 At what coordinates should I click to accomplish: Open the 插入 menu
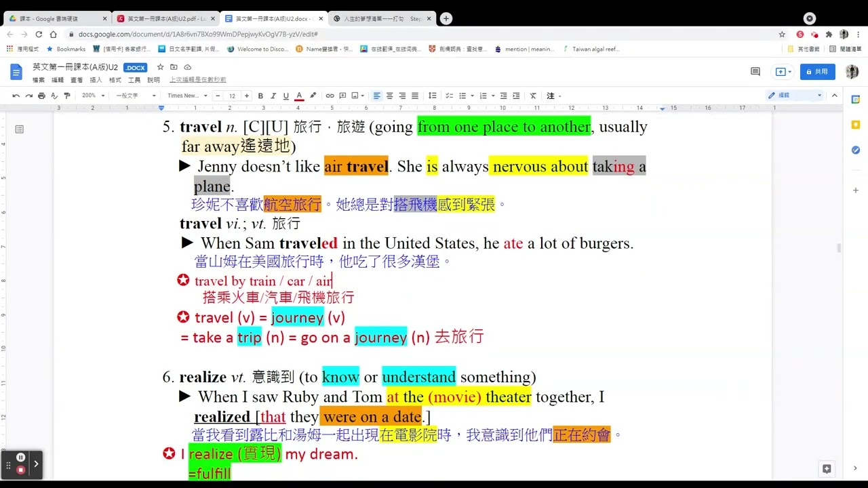coord(96,80)
